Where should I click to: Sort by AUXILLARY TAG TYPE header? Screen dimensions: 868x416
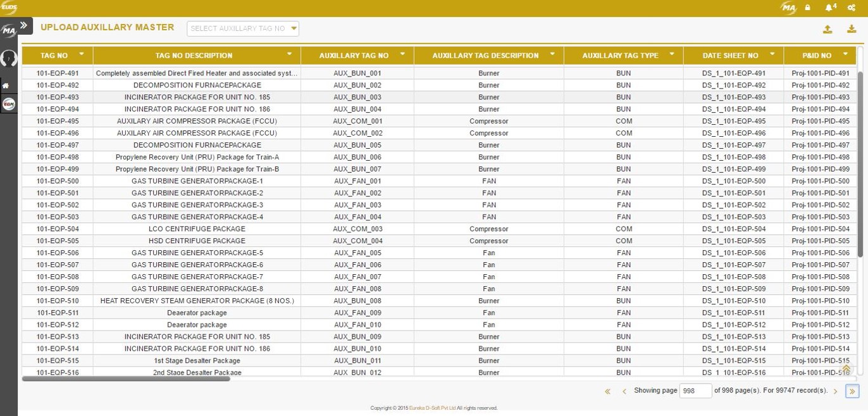coord(620,56)
